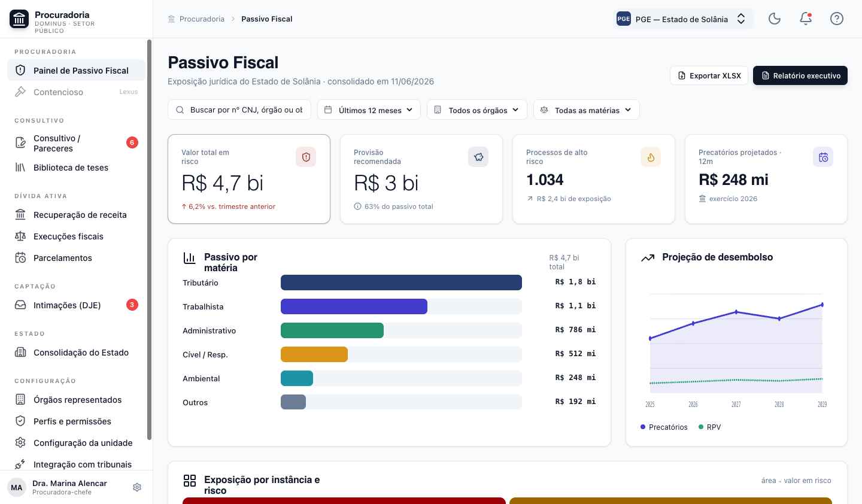Click the piggy bank icon in Provisão recomendada card
Screen dimensions: 862x504
pyautogui.click(x=478, y=157)
